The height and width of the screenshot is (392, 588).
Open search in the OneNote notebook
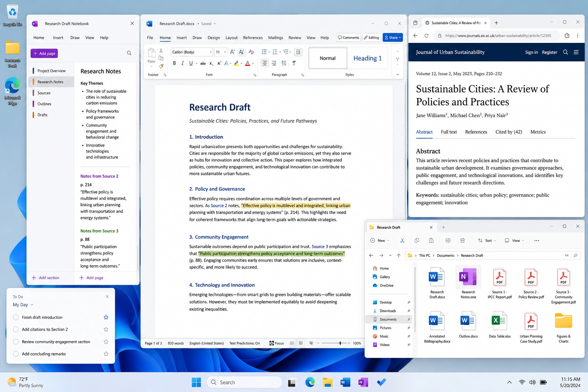(x=129, y=53)
